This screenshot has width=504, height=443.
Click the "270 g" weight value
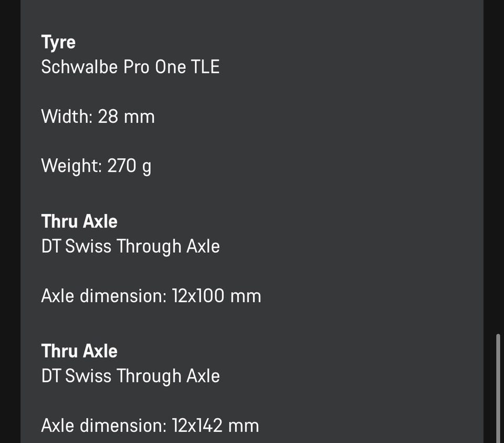(x=129, y=166)
